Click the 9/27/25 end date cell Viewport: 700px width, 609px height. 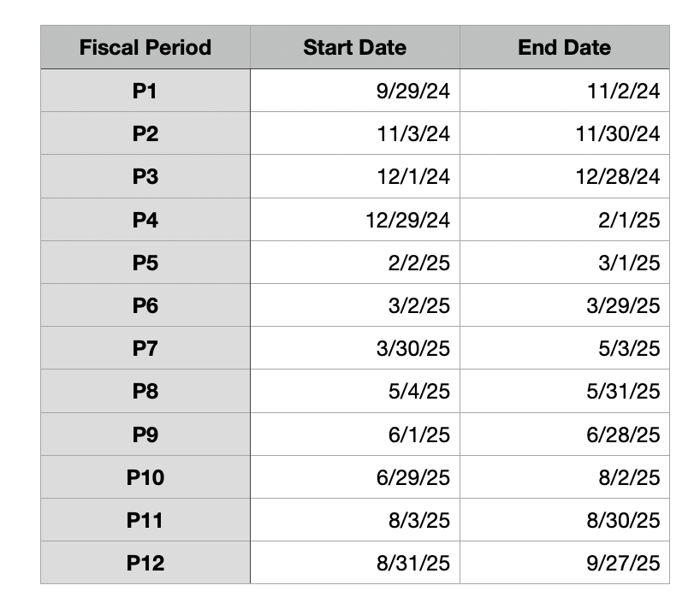pos(565,563)
